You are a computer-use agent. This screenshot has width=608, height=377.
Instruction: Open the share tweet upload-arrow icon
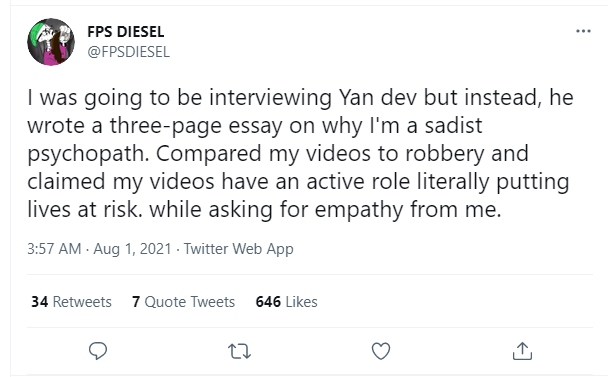tap(522, 351)
